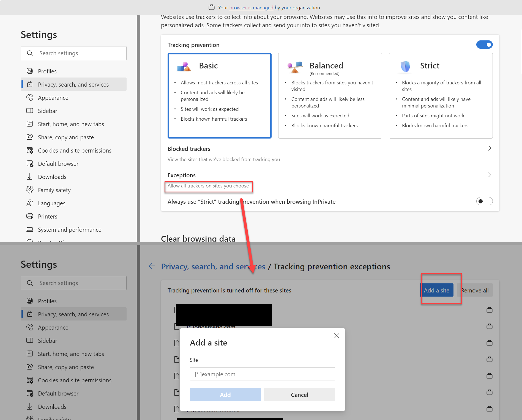Turn off the Tracking prevention switch
The image size is (522, 420).
[484, 45]
